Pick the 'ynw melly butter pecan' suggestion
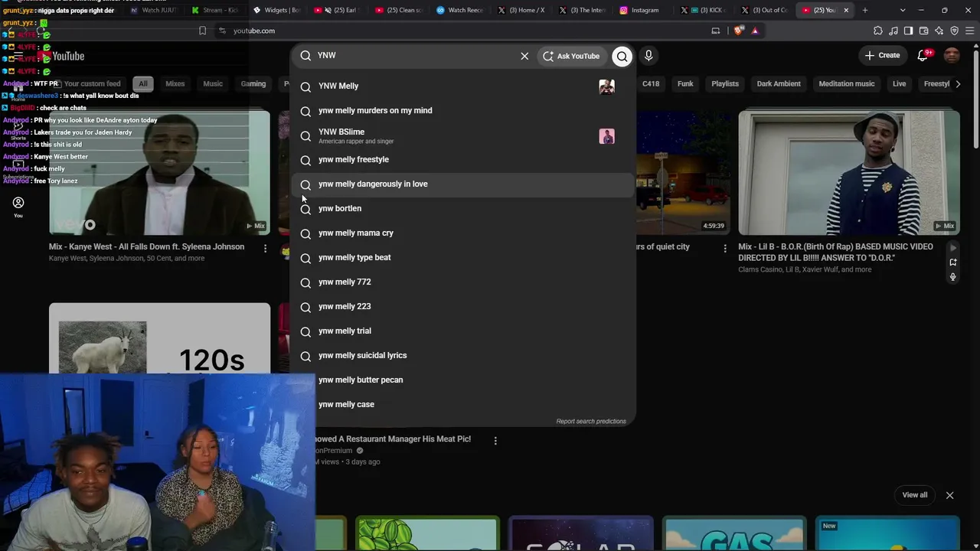Viewport: 980px width, 551px height. (463, 380)
